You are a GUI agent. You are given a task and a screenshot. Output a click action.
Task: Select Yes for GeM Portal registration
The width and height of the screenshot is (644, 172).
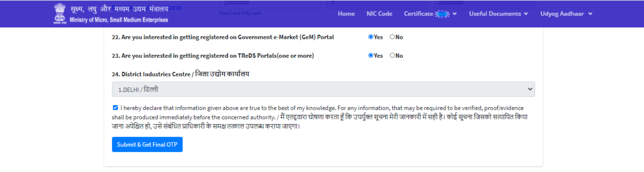371,37
